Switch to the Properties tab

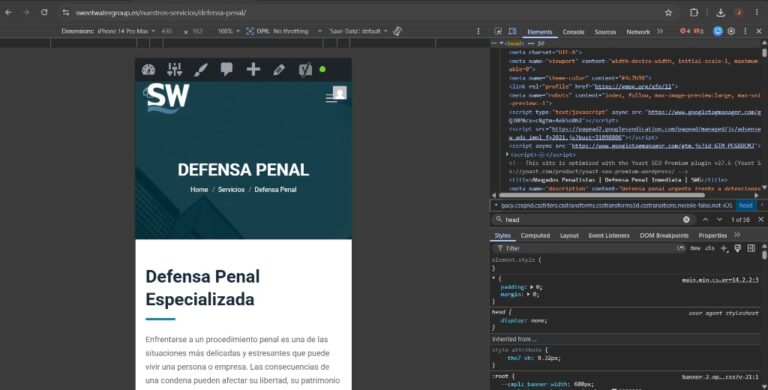(713, 236)
